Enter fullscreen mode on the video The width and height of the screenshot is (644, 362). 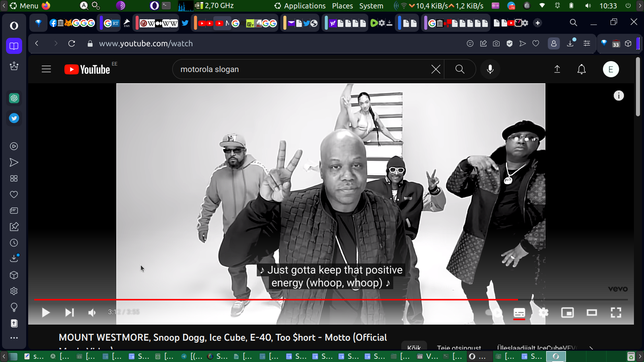(616, 313)
